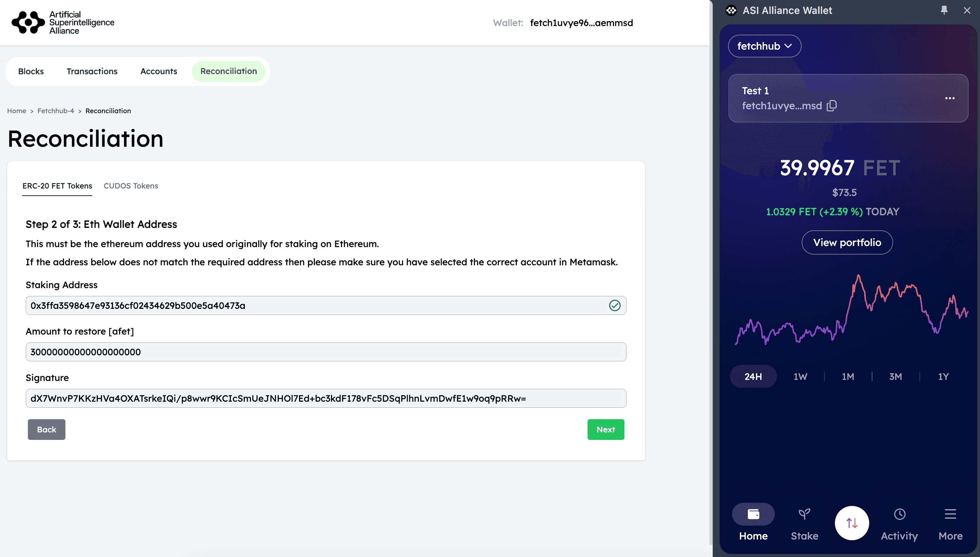Viewport: 980px width, 557px height.
Task: Open the three-dot account options menu
Action: tap(949, 98)
